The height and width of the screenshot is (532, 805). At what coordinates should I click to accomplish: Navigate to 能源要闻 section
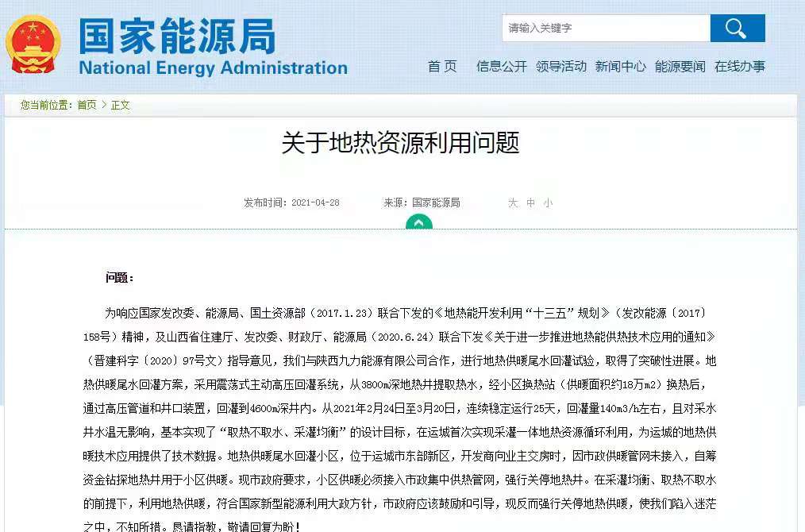coord(680,67)
